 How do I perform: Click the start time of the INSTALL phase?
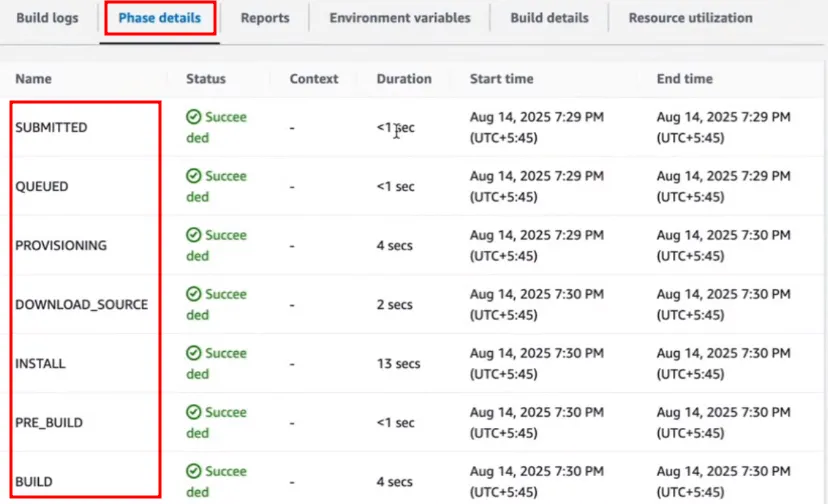tap(537, 364)
